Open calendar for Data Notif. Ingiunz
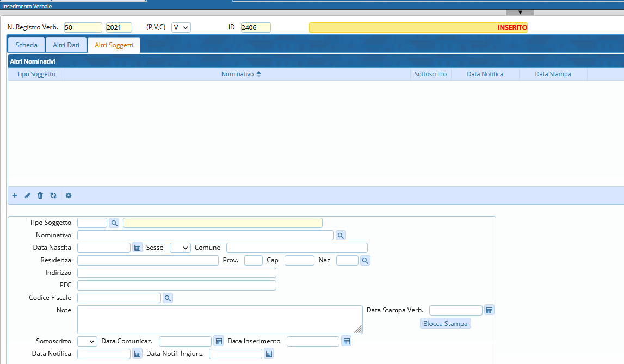 click(x=268, y=354)
